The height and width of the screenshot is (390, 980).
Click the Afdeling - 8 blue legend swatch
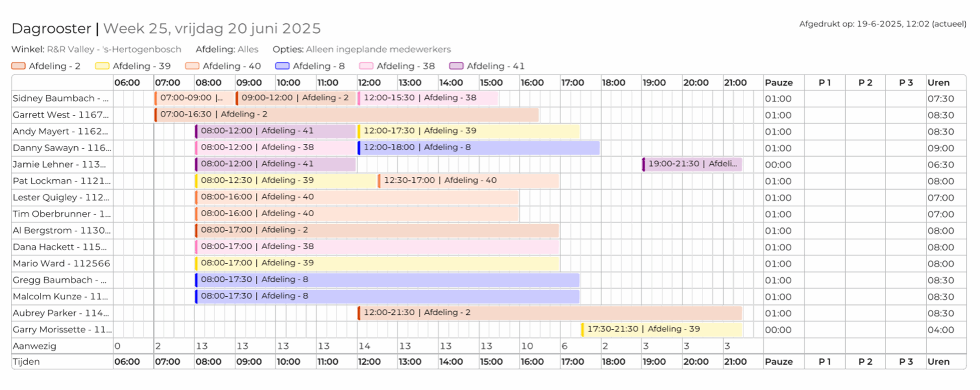point(282,66)
